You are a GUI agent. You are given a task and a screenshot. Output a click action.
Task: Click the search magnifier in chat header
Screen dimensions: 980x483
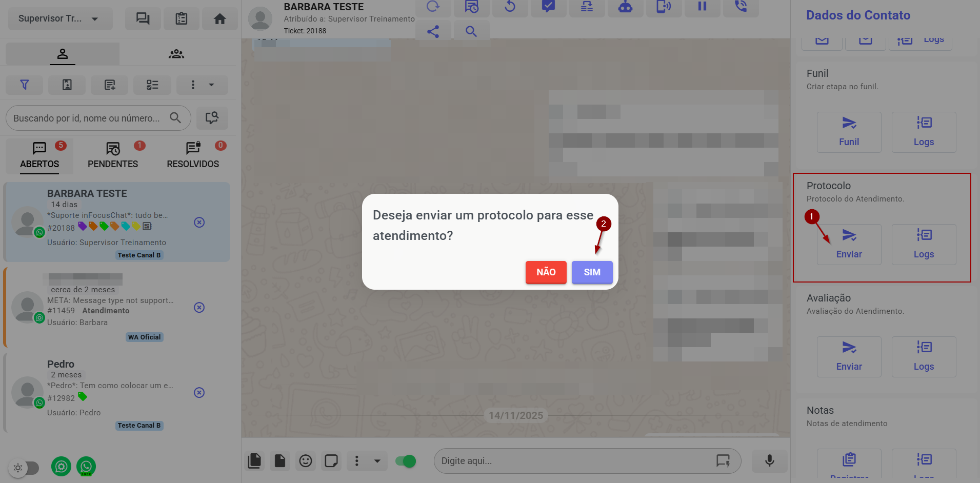pyautogui.click(x=471, y=32)
